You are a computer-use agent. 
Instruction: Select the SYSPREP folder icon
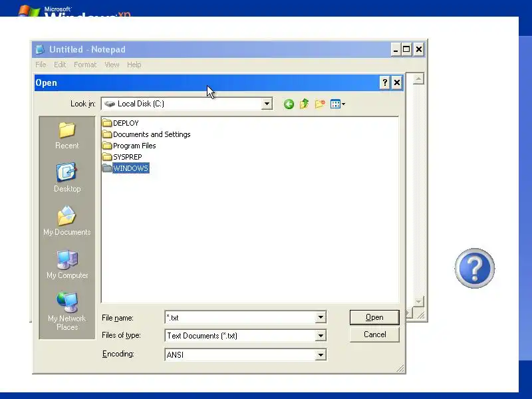tap(107, 157)
